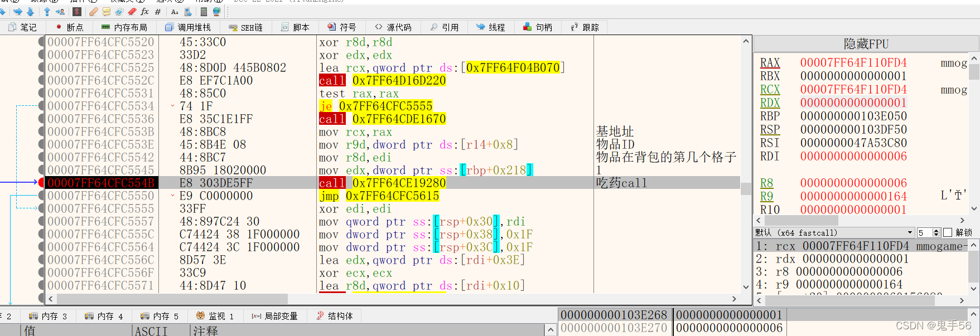This screenshot has height=336, width=980.
Task: Click the registers panel horizontal scrollbar handle
Action: [x=802, y=220]
